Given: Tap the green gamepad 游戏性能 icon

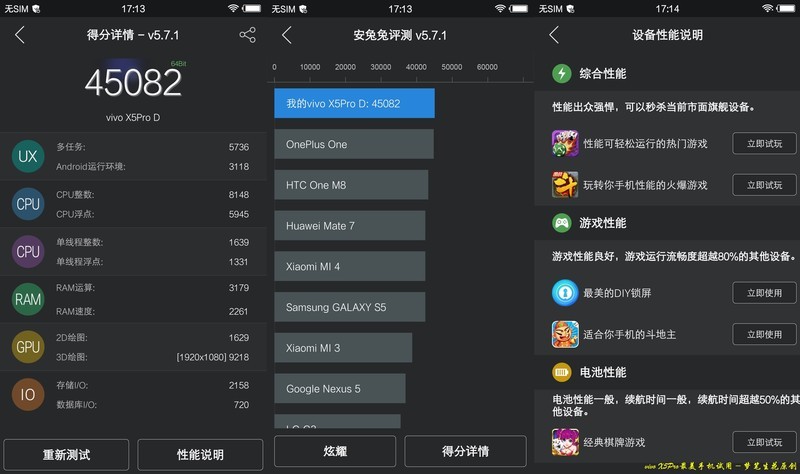Looking at the screenshot, I should [562, 223].
